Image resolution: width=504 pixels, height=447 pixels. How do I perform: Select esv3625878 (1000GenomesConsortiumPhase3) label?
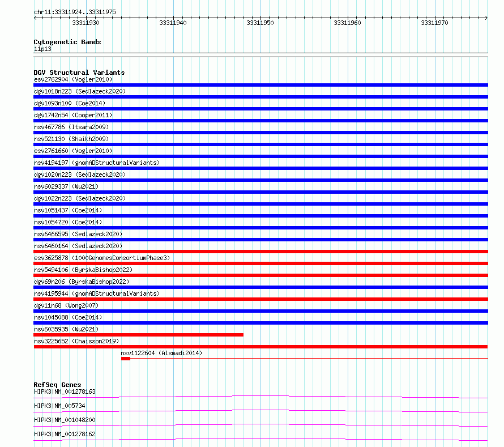pyautogui.click(x=102, y=258)
